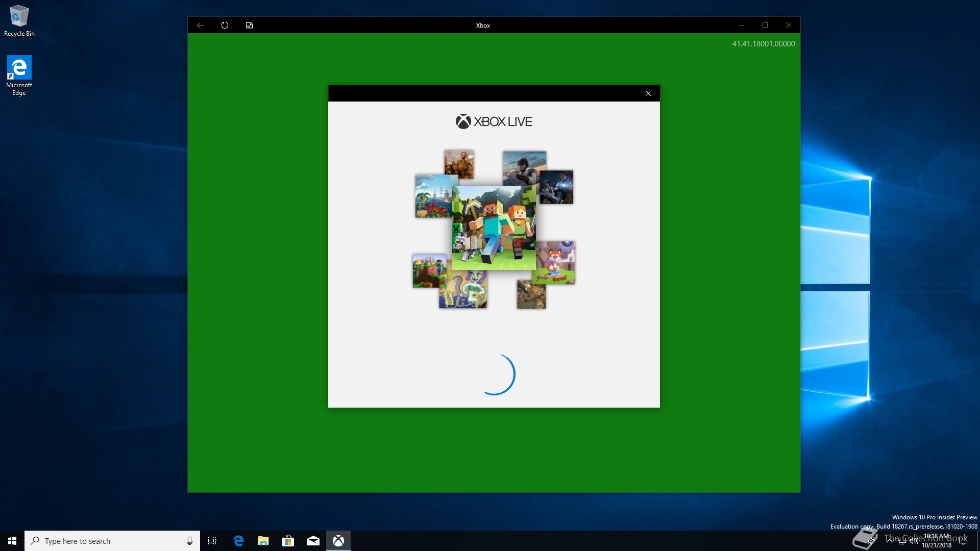Click the back arrow in Xbox title bar
This screenshot has width=980, height=551.
coord(200,25)
